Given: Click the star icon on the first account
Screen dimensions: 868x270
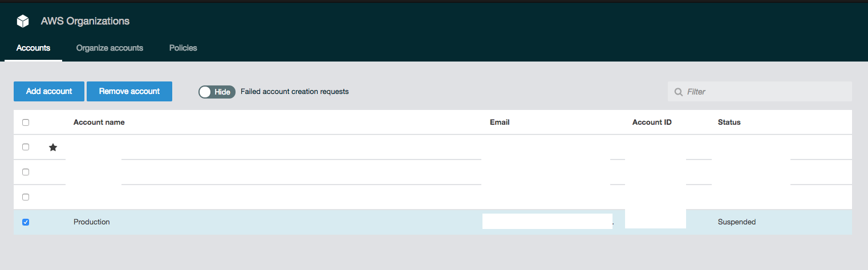Looking at the screenshot, I should point(53,148).
